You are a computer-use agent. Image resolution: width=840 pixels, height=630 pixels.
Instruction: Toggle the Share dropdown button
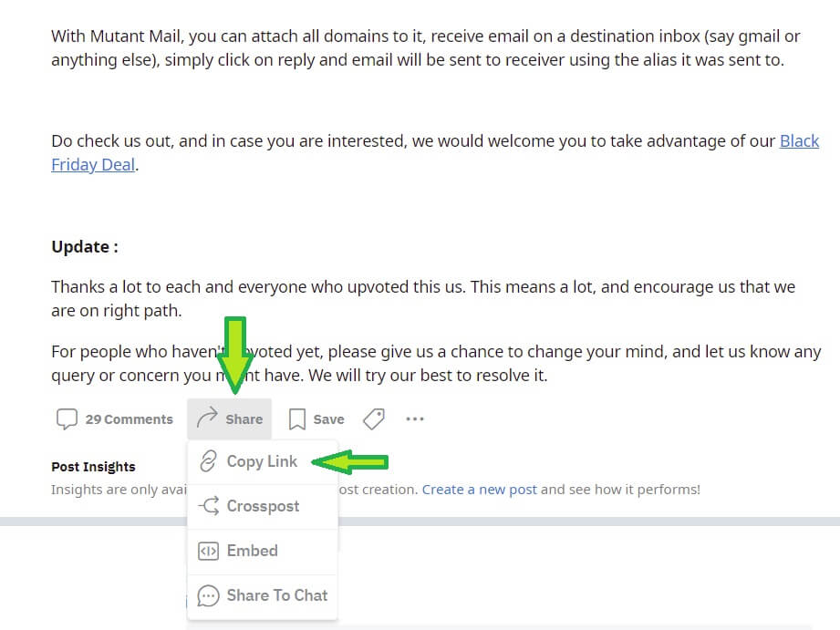[229, 418]
